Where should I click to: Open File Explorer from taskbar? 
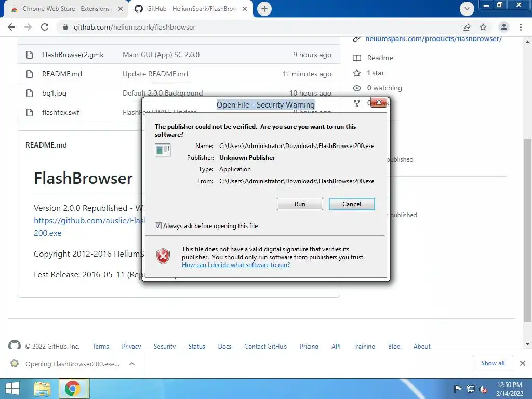click(42, 389)
